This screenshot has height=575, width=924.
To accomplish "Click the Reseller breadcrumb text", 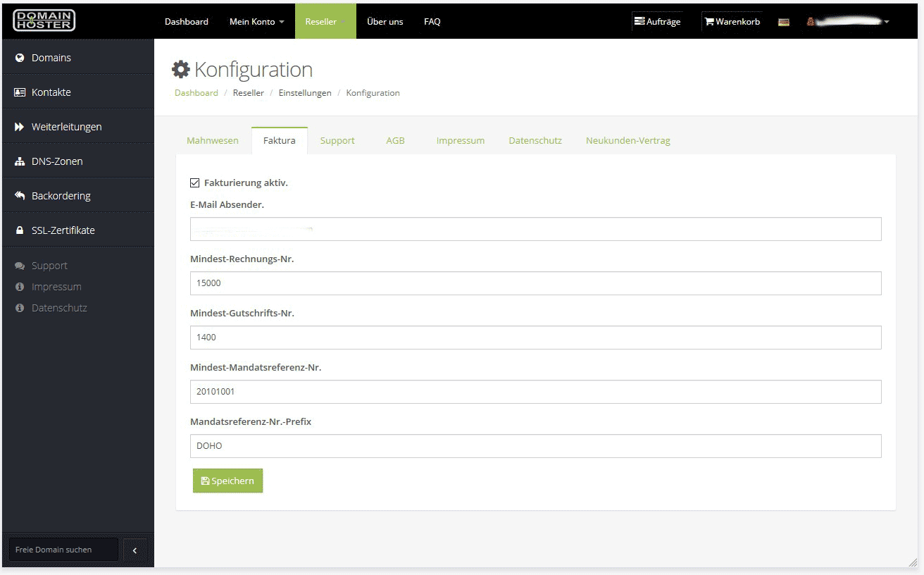I will [249, 93].
